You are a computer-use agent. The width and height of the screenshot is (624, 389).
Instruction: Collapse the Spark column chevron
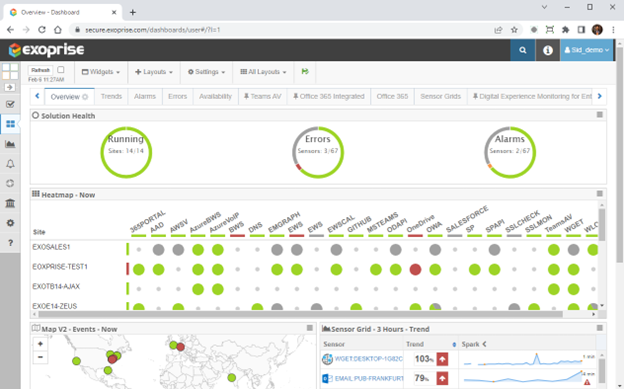tap(484, 344)
